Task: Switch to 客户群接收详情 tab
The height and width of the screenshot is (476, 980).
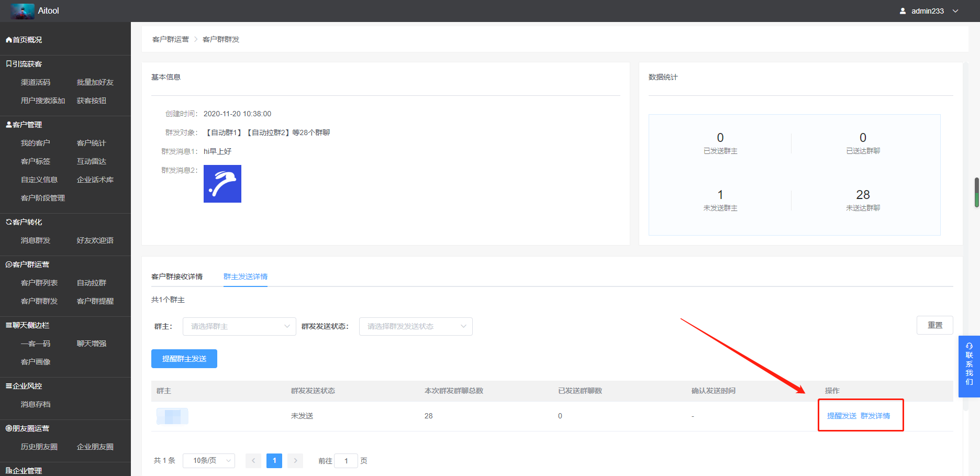Action: 177,276
